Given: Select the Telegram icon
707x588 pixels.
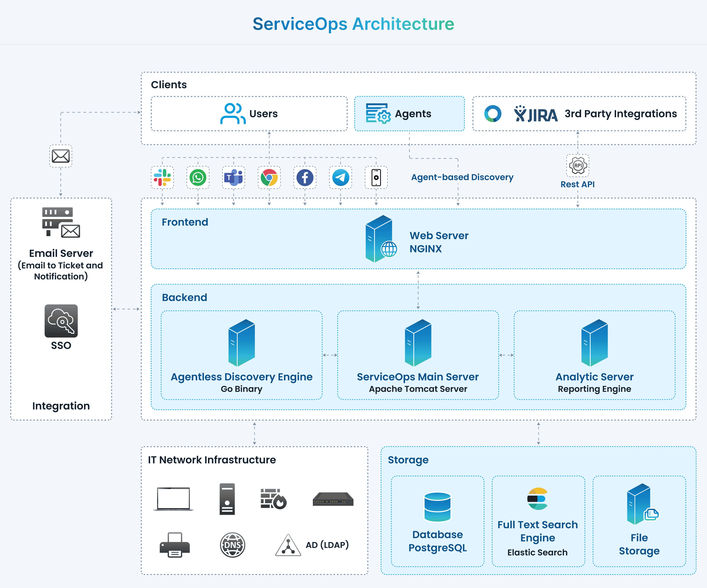Looking at the screenshot, I should [x=341, y=177].
